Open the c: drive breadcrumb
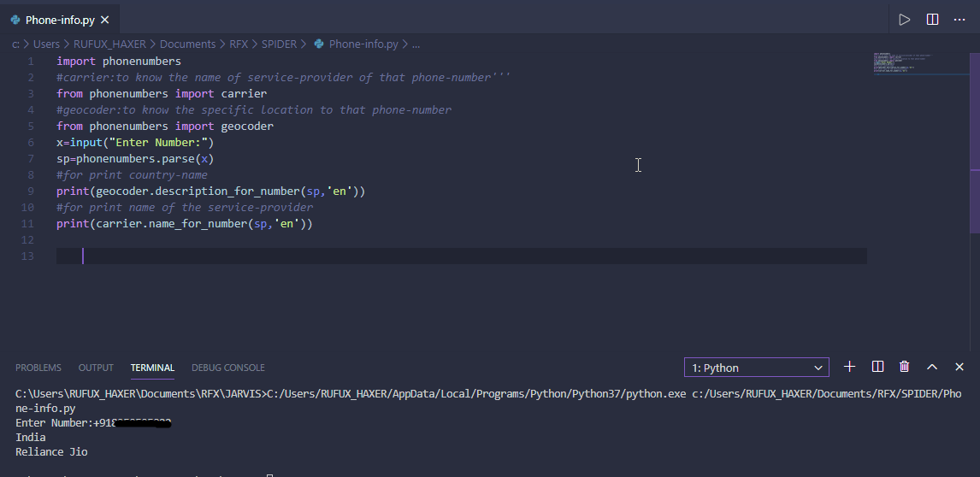The height and width of the screenshot is (477, 980). (x=15, y=44)
